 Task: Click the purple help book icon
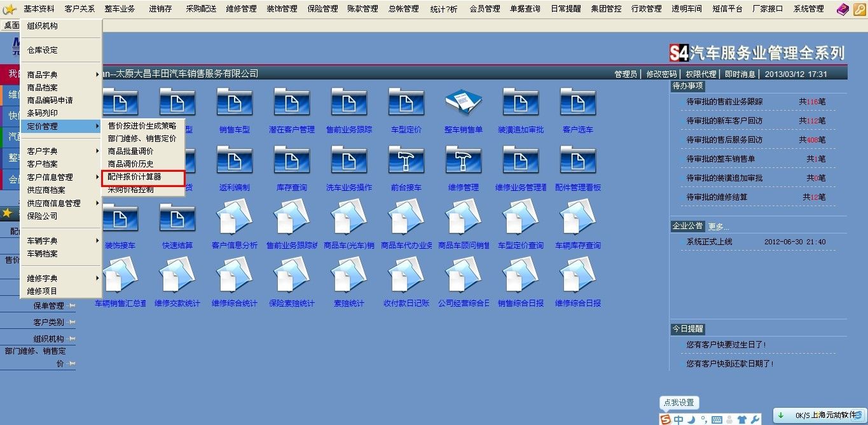[843, 9]
